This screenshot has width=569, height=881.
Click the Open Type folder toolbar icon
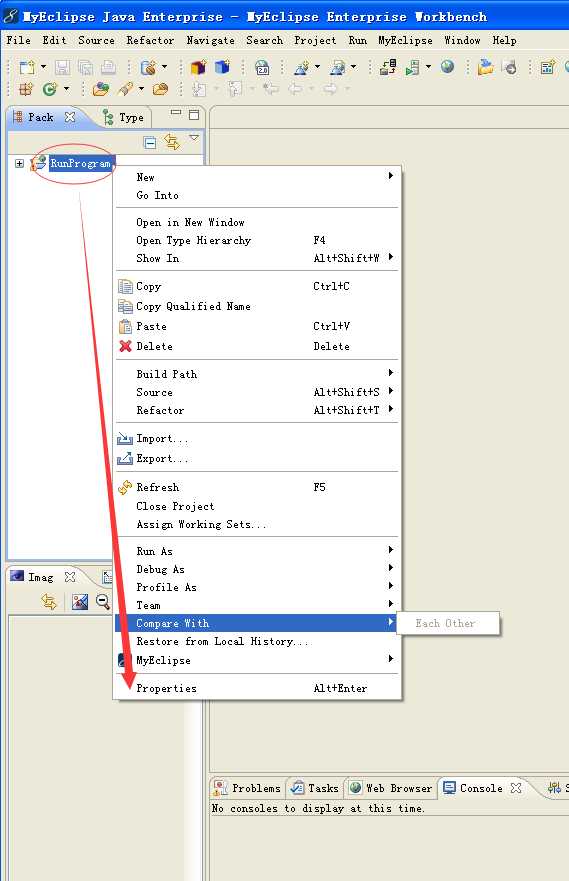(101, 89)
